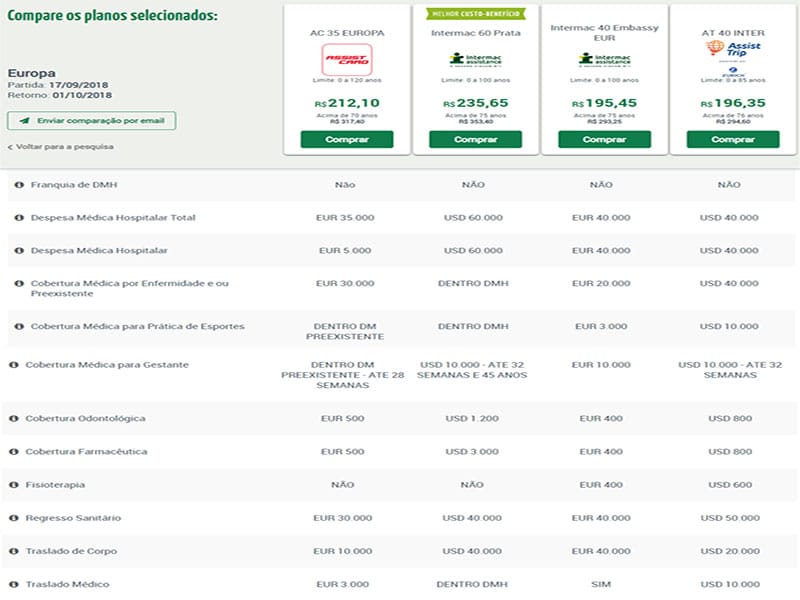Open info icon for Regresso Sanitário
Viewport: 800px width, 600px height.
(14, 518)
